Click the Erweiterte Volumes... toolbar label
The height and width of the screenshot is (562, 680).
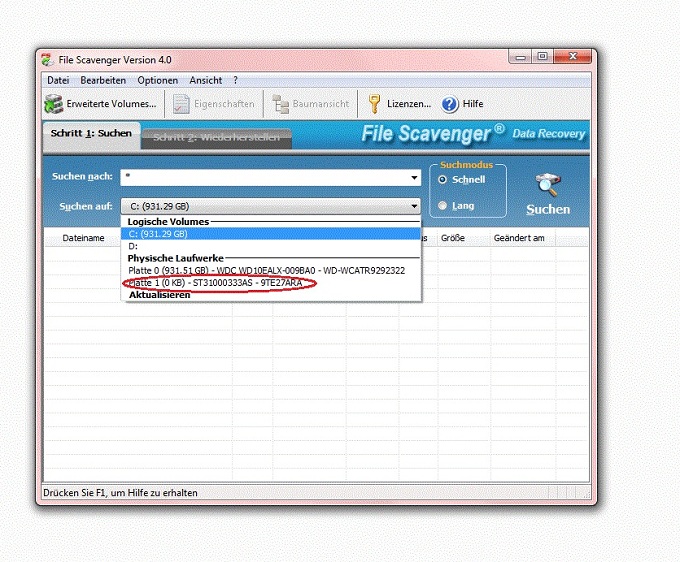coord(111,104)
